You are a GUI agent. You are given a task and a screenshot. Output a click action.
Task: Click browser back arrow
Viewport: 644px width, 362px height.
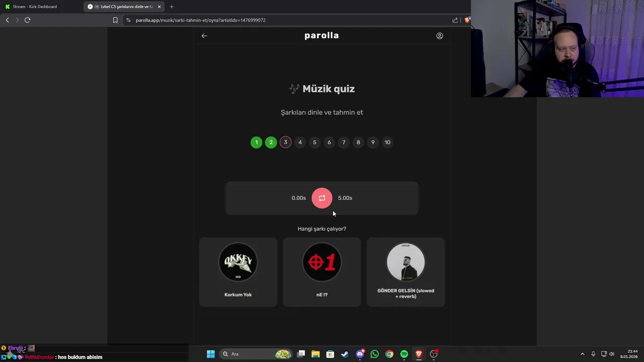coord(7,20)
